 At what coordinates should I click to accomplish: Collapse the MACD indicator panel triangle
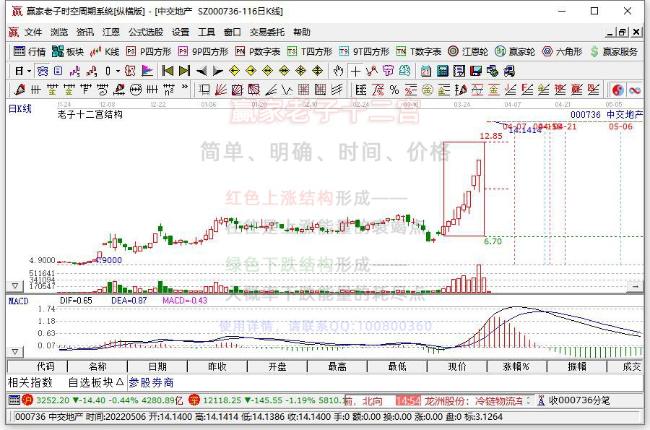[x=15, y=352]
